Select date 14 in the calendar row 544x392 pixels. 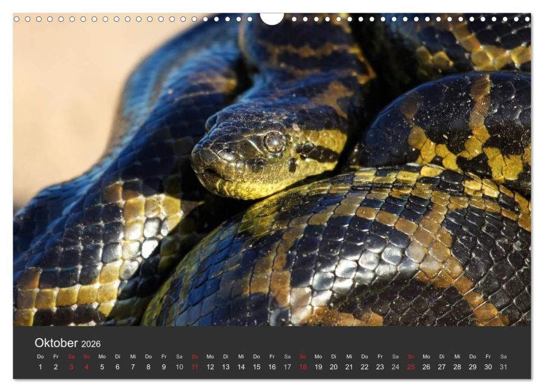point(241,367)
